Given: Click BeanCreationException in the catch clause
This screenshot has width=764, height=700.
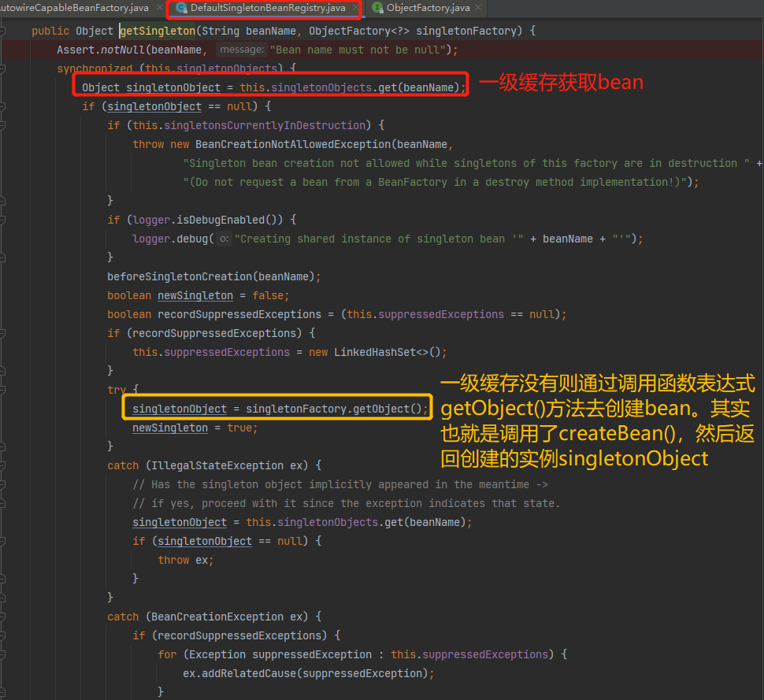Looking at the screenshot, I should (x=217, y=617).
